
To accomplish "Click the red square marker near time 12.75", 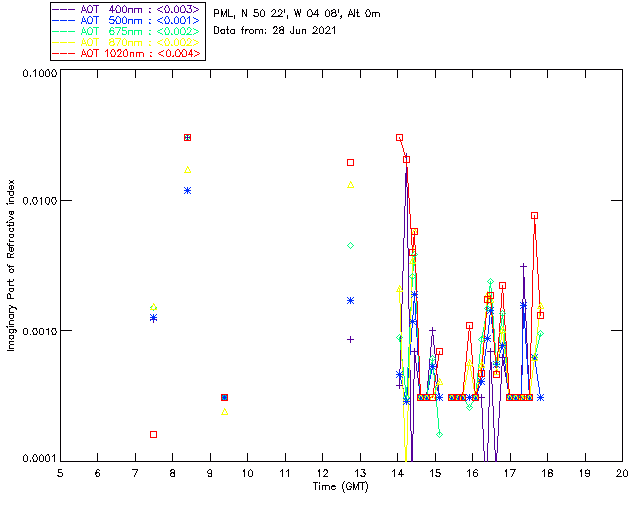I will (350, 163).
